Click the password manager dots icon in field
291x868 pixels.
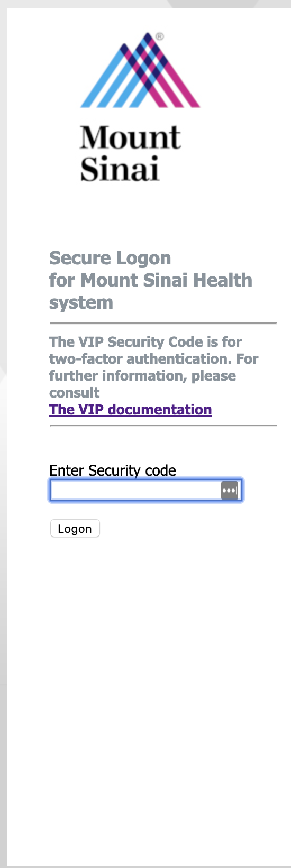pos(230,491)
